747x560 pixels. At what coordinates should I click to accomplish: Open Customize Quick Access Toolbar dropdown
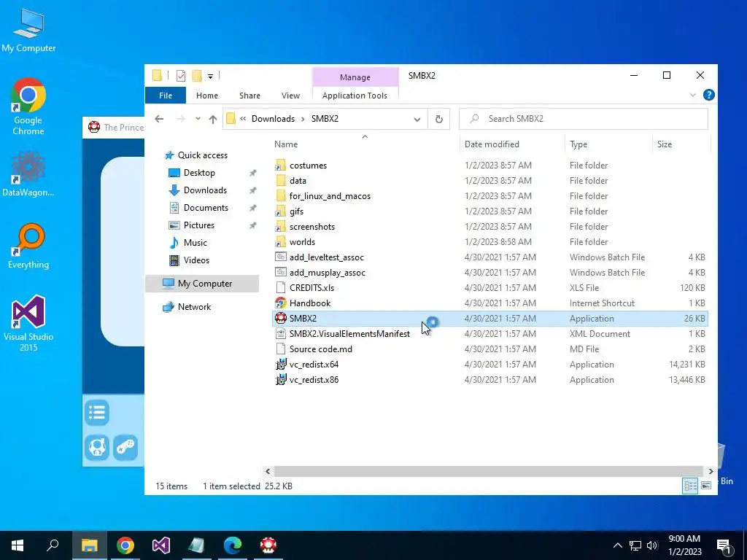pos(210,76)
